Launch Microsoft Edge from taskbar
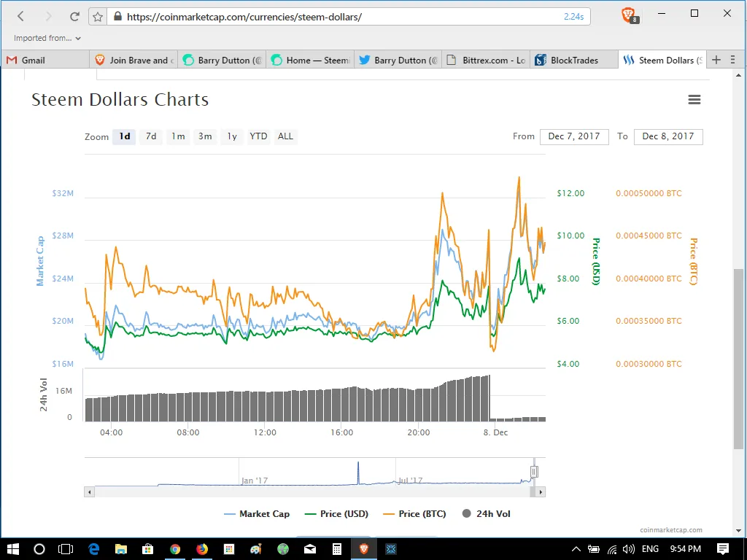This screenshot has width=747, height=560. tap(93, 549)
